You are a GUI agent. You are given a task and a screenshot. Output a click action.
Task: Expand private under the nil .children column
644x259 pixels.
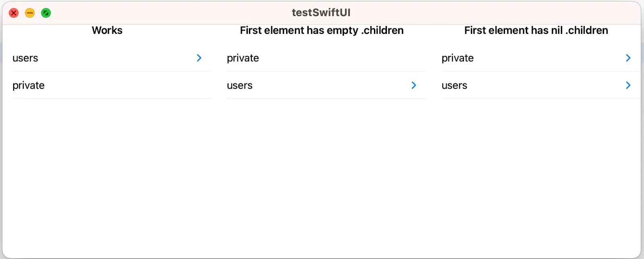tap(628, 58)
